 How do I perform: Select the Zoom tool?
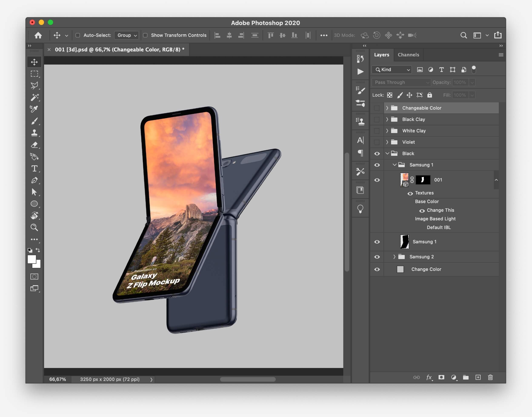tap(34, 227)
